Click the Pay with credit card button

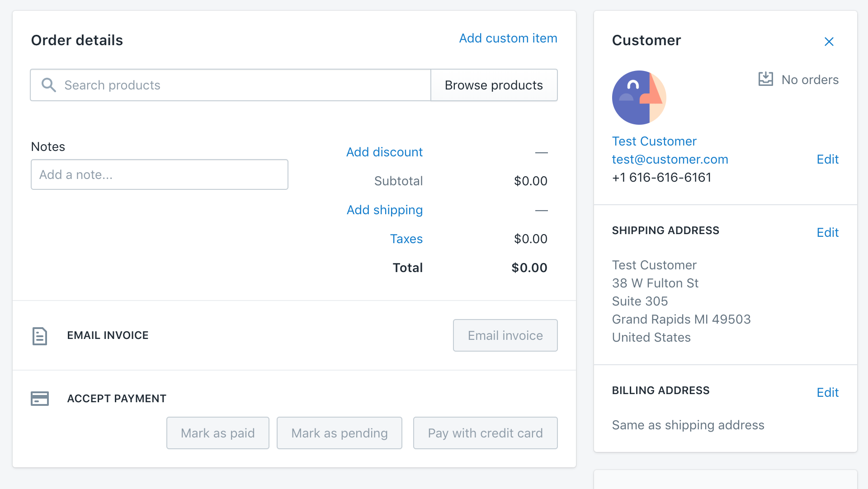(485, 433)
